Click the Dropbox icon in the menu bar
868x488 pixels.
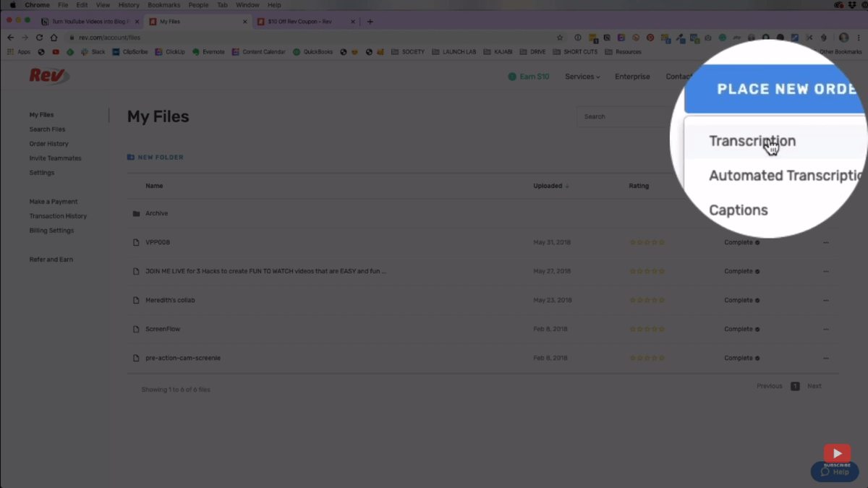(852, 5)
